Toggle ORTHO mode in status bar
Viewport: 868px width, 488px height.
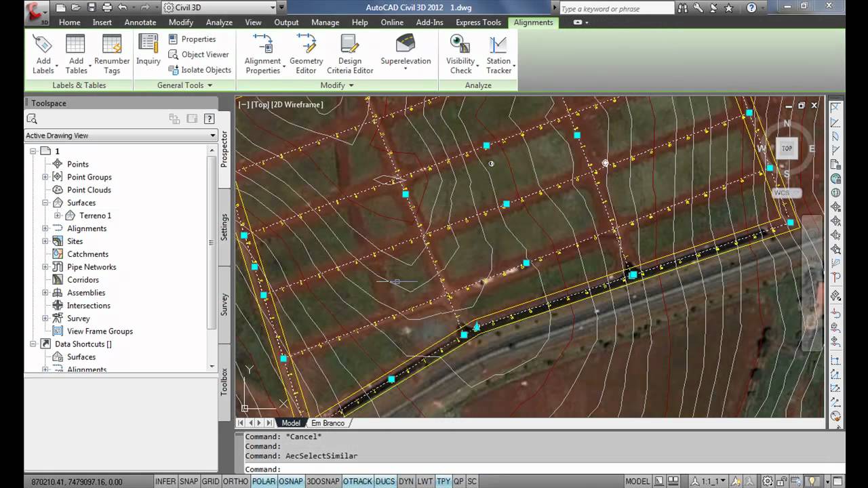coord(235,481)
